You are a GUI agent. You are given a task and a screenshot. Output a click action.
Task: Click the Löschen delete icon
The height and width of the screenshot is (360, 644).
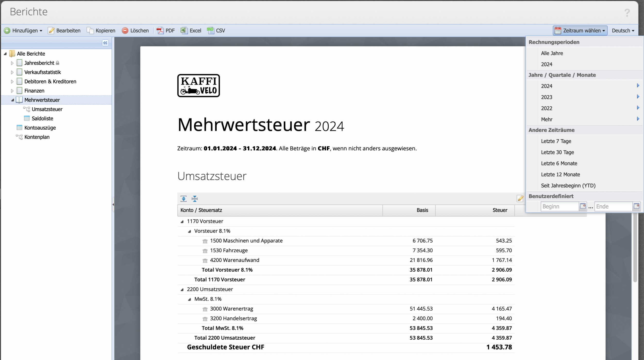125,31
